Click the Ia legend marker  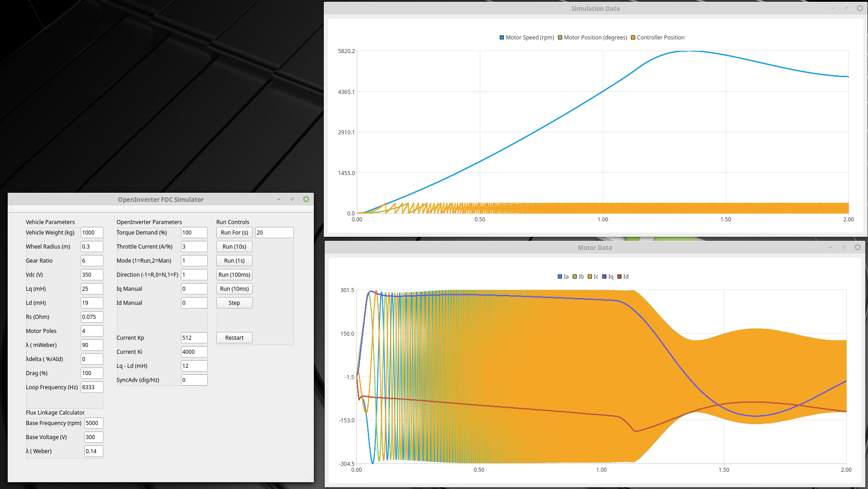point(560,277)
